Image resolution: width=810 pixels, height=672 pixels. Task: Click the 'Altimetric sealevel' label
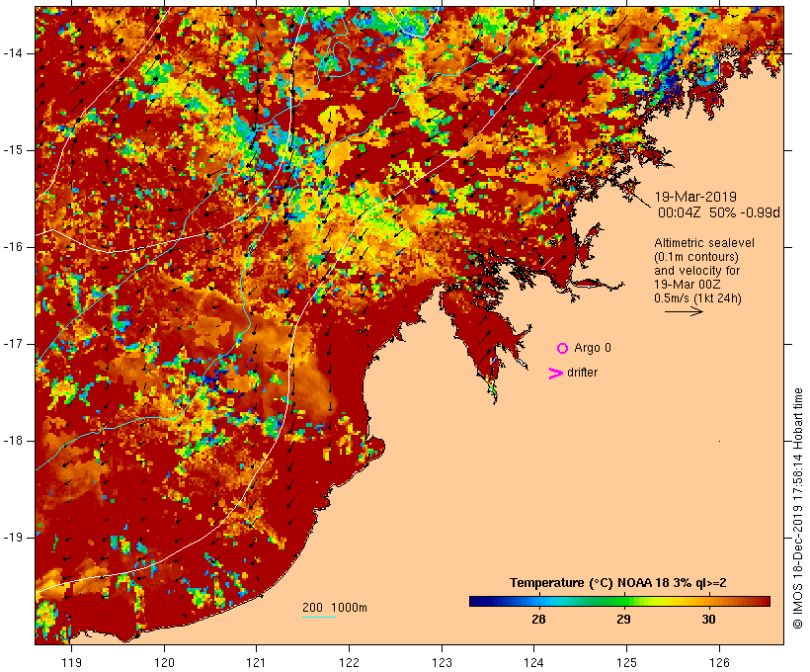click(704, 243)
